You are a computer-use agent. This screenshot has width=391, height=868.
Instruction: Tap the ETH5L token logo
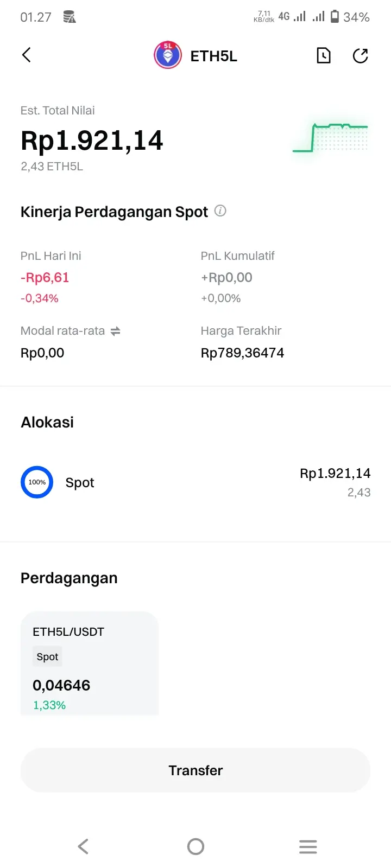coord(168,55)
